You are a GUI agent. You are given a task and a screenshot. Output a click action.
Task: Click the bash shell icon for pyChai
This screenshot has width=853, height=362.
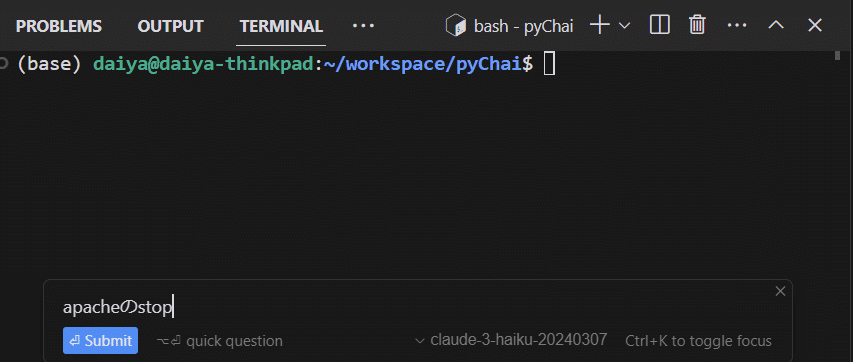coord(456,26)
